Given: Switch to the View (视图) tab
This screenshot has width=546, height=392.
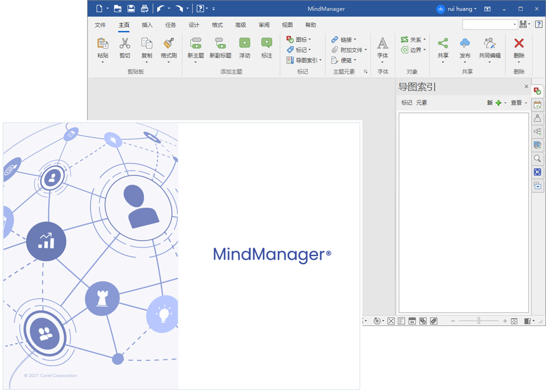Looking at the screenshot, I should [x=287, y=25].
